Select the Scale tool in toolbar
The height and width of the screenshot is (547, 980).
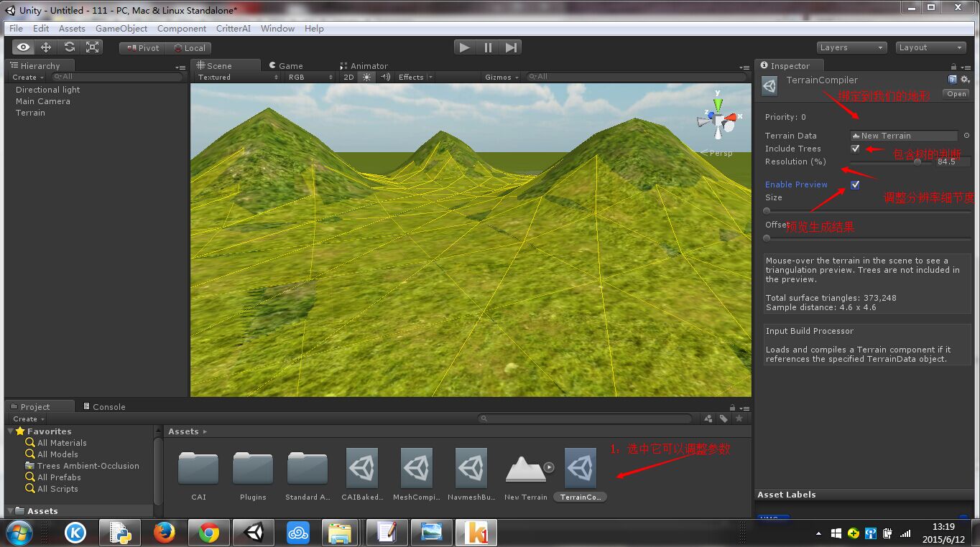point(92,47)
